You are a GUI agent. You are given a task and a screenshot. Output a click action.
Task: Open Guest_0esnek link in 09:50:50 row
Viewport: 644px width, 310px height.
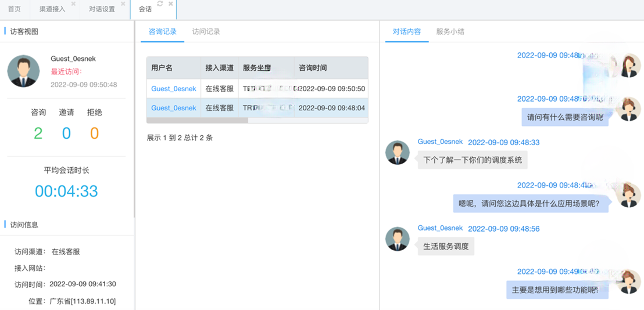173,89
